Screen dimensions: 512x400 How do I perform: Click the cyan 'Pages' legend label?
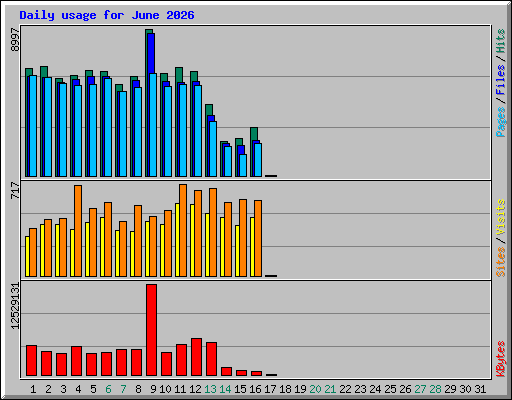tap(501, 122)
